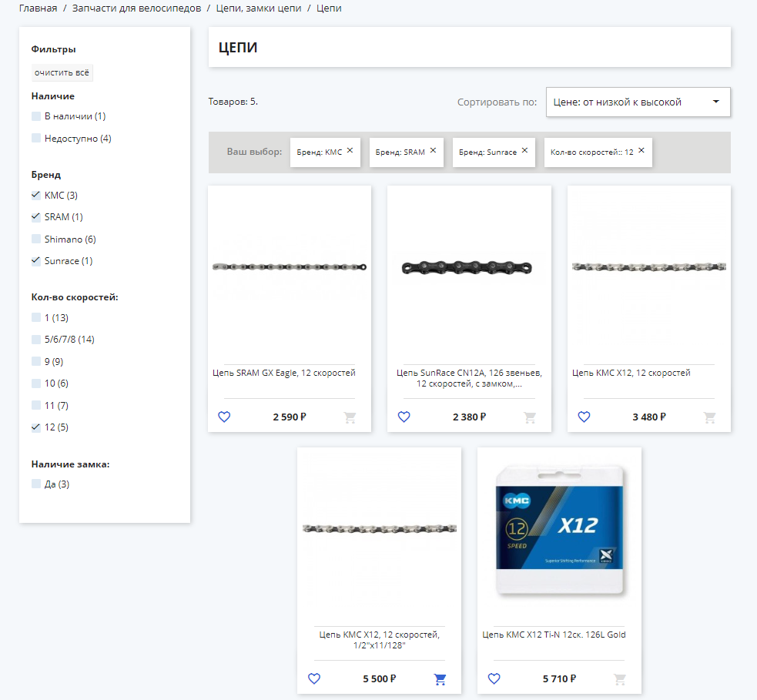Open 'Цепь KMC X12 Ti-N 12ск. 126L Gold' product
This screenshot has height=700, width=757.
(x=554, y=635)
